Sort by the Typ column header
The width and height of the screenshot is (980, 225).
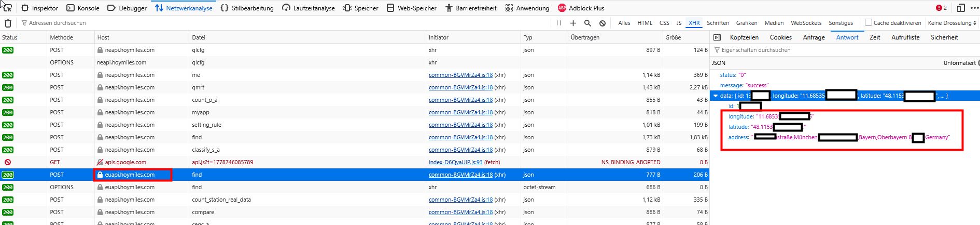[544, 37]
